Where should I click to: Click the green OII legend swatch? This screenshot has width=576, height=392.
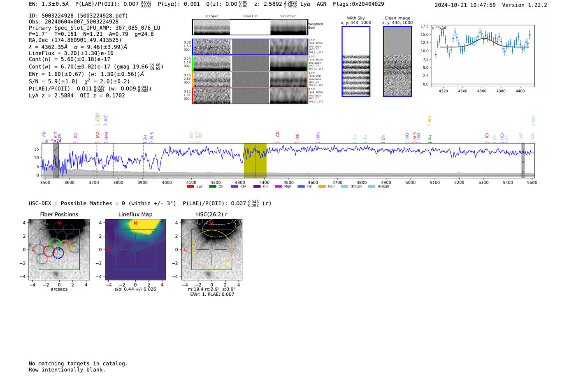(212, 186)
